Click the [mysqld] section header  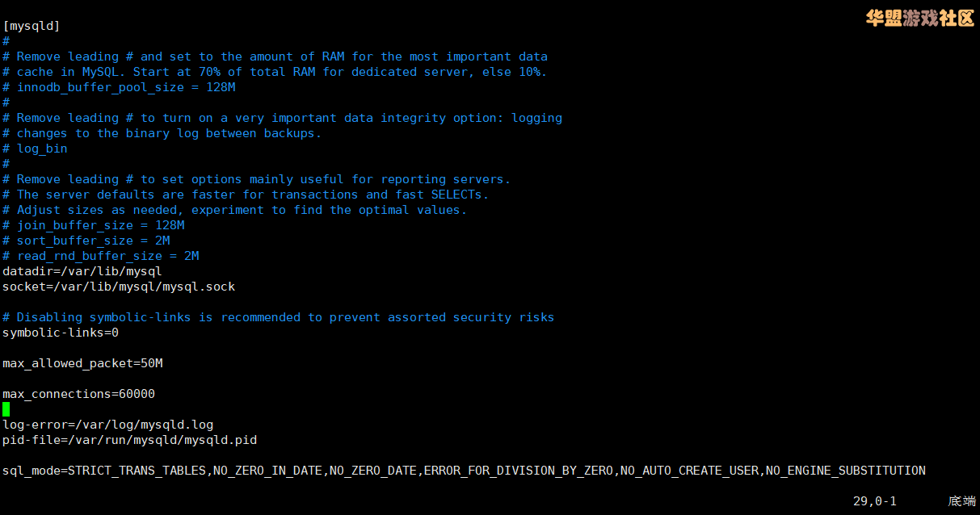pos(32,26)
